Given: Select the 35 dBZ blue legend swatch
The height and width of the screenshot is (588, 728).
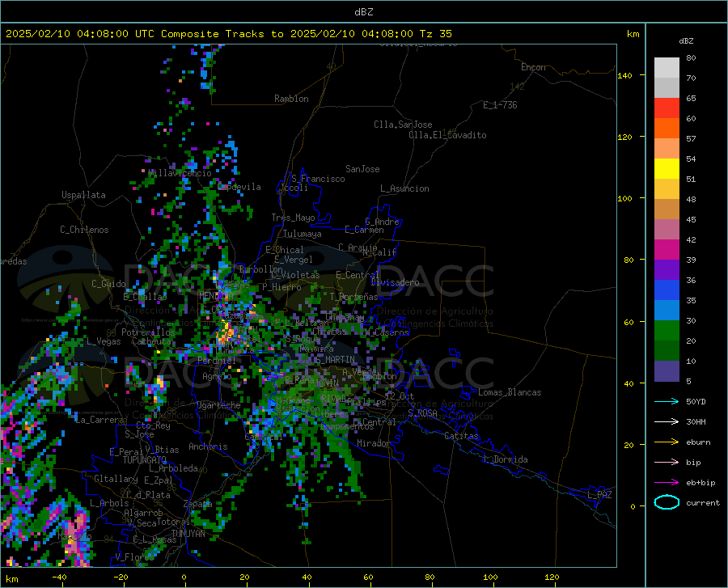Looking at the screenshot, I should pos(667,290).
